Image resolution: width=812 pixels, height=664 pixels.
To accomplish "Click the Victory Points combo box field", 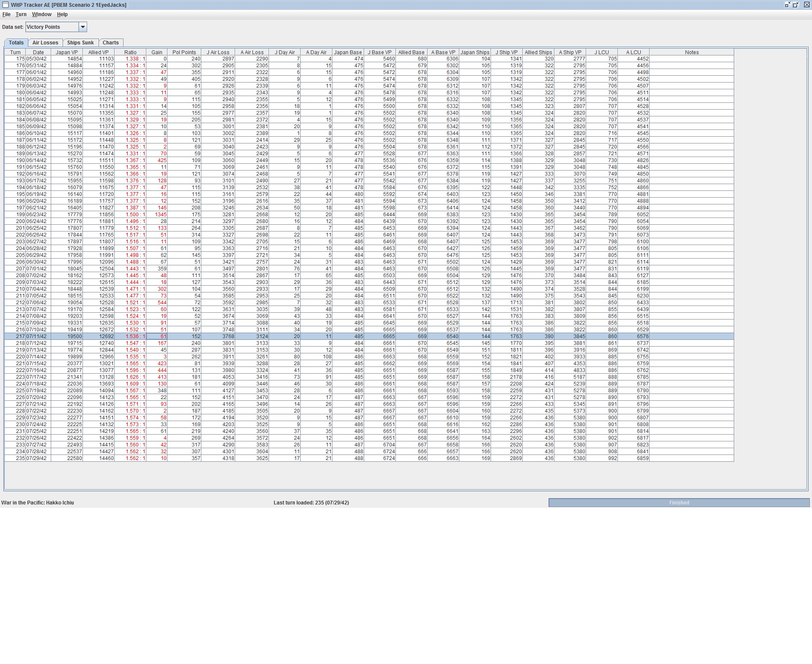I will (52, 27).
